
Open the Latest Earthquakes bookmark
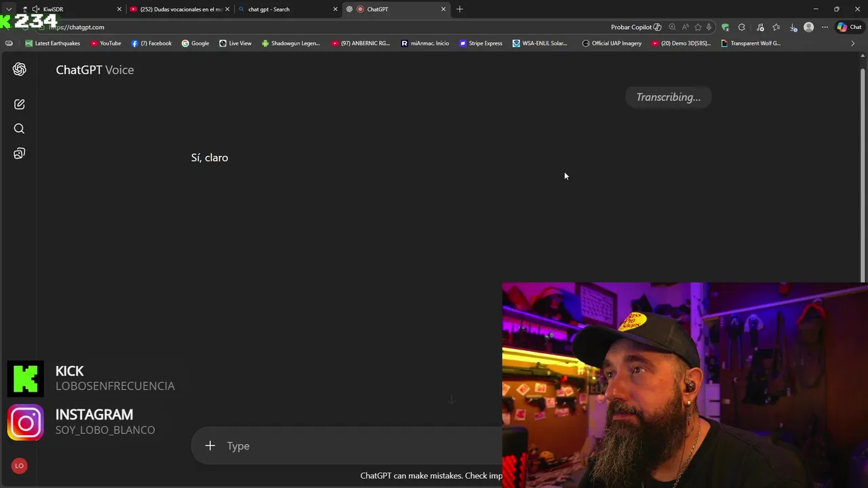click(52, 43)
